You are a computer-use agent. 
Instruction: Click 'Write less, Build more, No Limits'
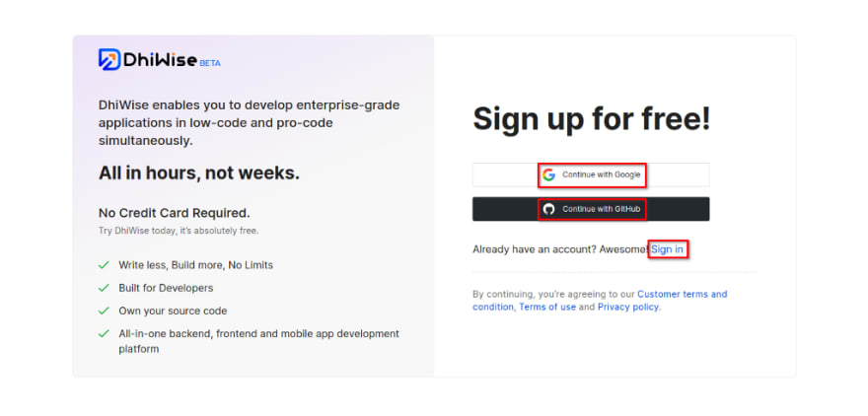(x=196, y=265)
